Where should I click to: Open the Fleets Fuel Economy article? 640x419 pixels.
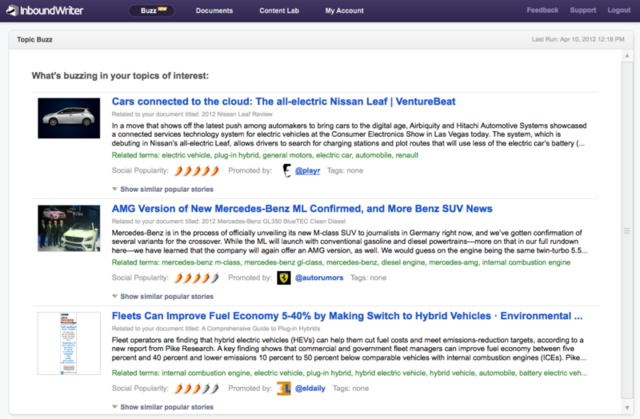point(347,316)
